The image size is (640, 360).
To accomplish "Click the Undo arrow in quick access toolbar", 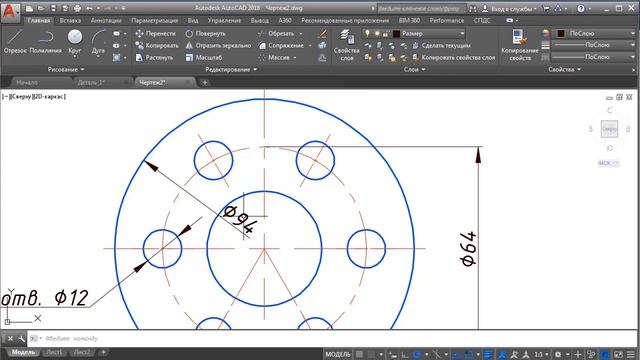I will [89, 8].
